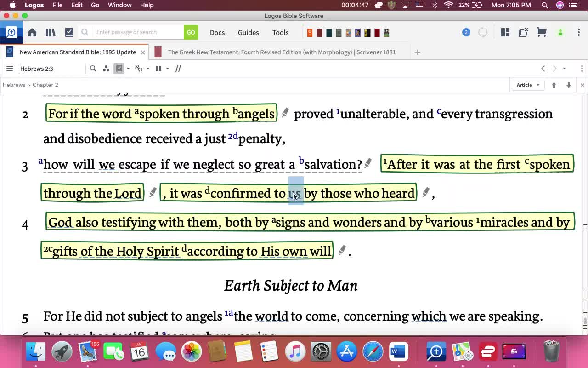Click the green GO button
This screenshot has height=368, width=588.
tap(191, 32)
